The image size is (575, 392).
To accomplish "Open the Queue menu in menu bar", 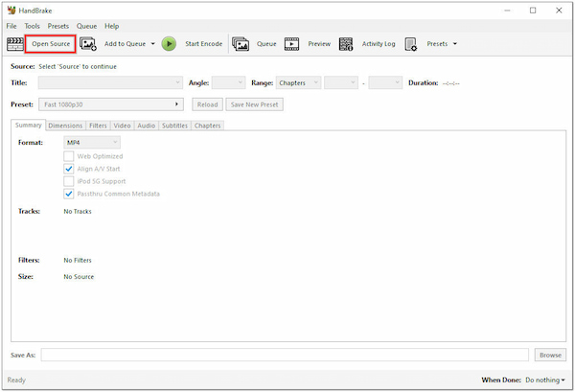I will [x=87, y=26].
